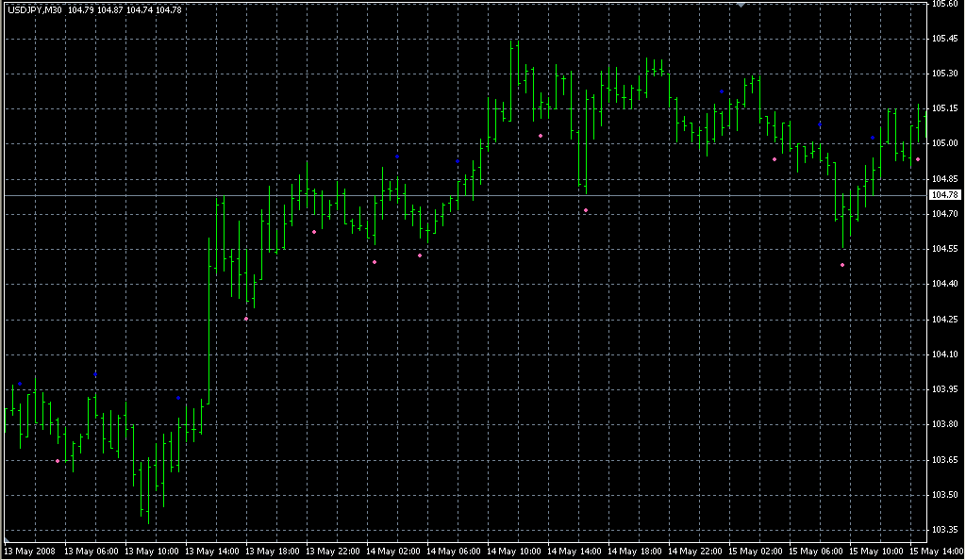Click the pink dot near 103.65 on 13 May
Screen dimensions: 966x560
point(58,461)
